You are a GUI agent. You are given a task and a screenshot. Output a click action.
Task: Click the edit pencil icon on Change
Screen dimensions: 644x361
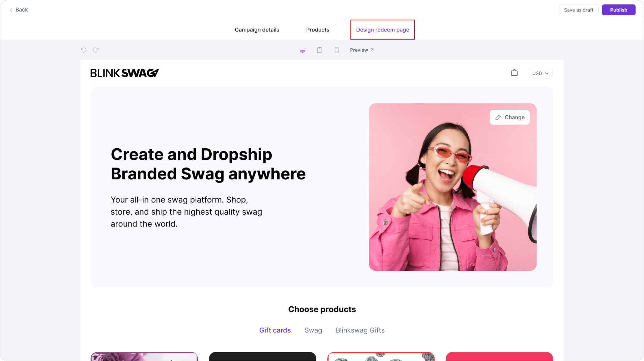point(498,118)
